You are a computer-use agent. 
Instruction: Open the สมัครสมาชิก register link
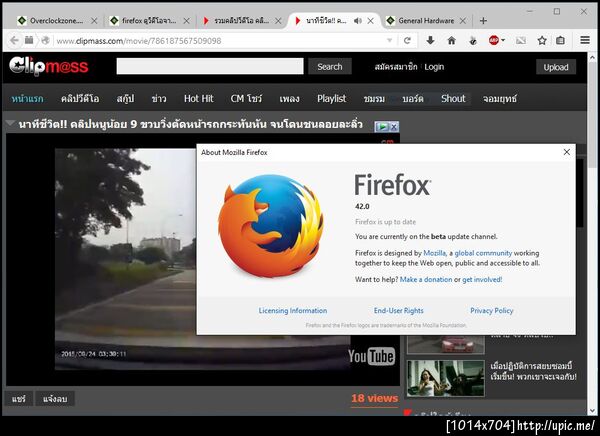[396, 67]
